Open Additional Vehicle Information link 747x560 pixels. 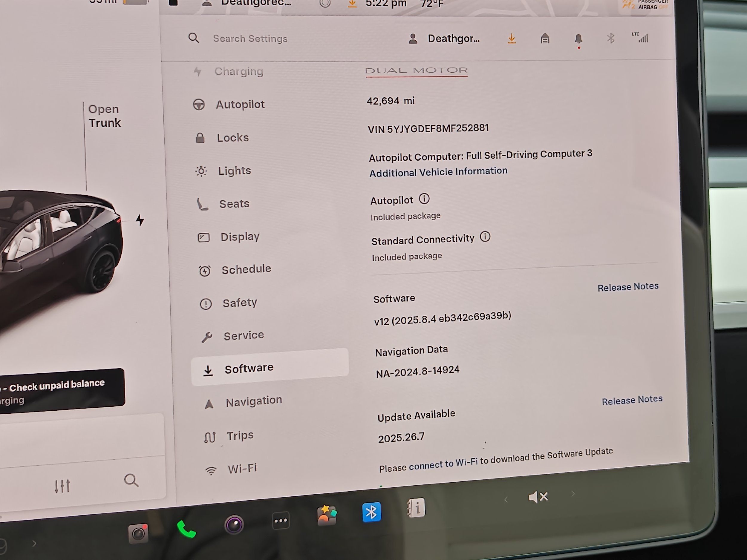(438, 172)
